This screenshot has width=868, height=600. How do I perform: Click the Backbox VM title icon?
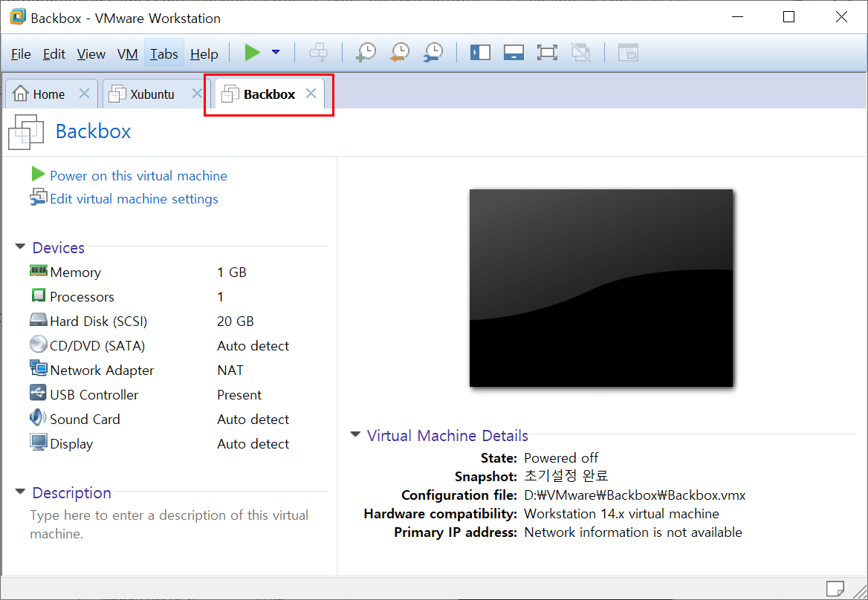[x=26, y=132]
